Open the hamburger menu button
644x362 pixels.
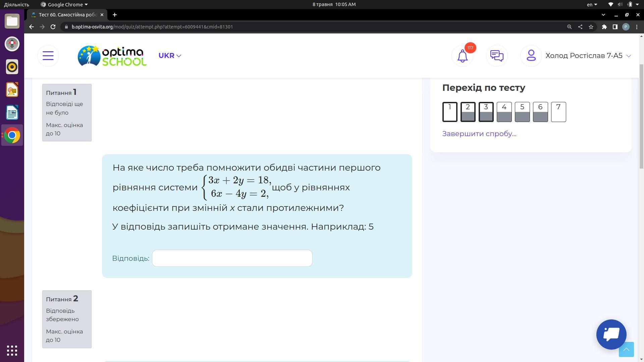[x=48, y=56]
